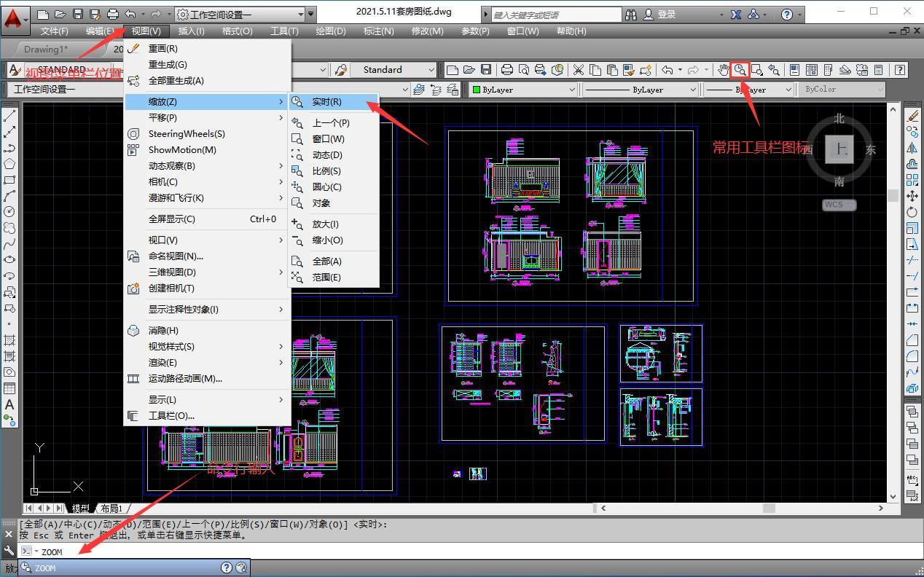This screenshot has height=577, width=924.
Task: Select the Trim modify tool
Action: coord(912,260)
